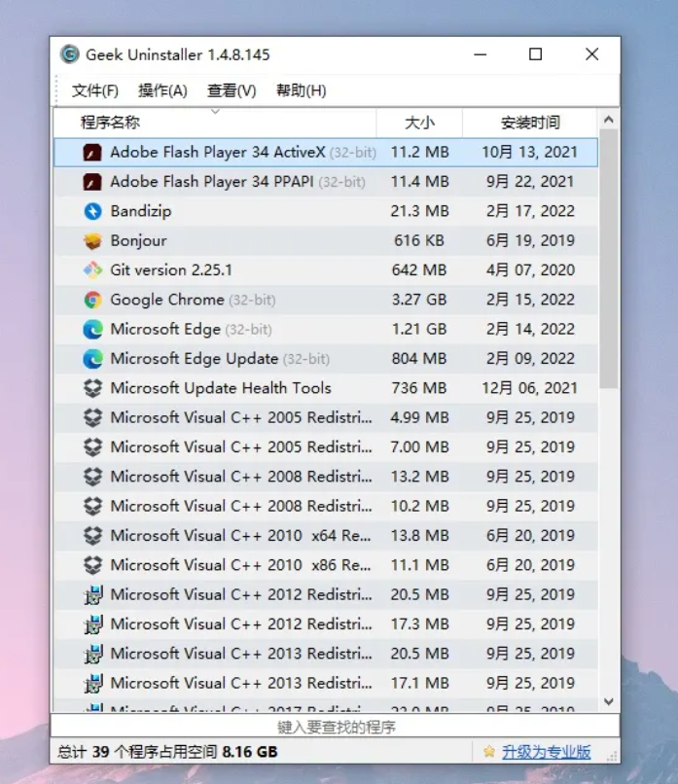Select the Bandizip row name
678x784 pixels.
pos(140,211)
